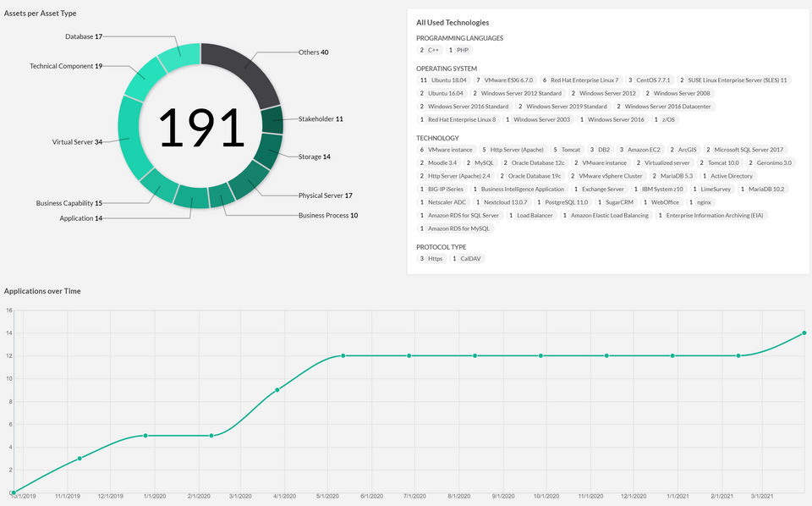Select the Red Hat Enterprise Linux 8 tag
The image size is (812, 506).
coord(458,119)
